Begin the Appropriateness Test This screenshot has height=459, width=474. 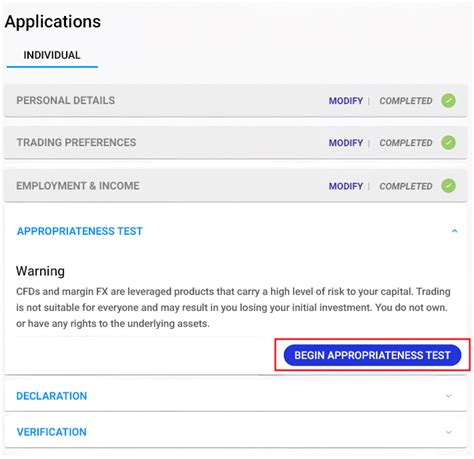point(372,355)
